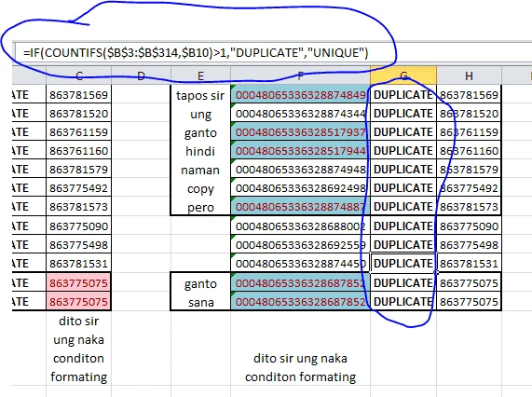Select DUPLICATE cell beside 863775090 in column H
Viewport: 532px width, 397px height.
pos(403,226)
